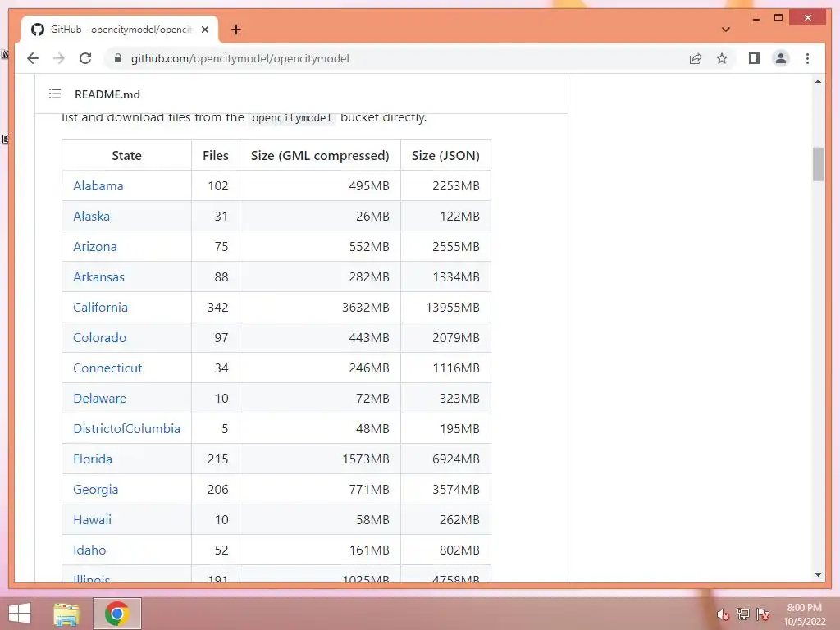This screenshot has height=630, width=840.
Task: Go back to the previous page
Action: pos(33,58)
